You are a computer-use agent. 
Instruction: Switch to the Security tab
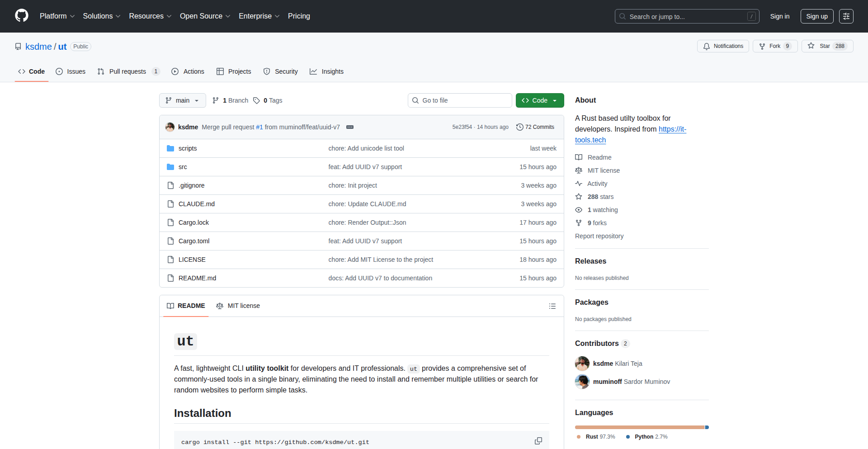pos(281,71)
